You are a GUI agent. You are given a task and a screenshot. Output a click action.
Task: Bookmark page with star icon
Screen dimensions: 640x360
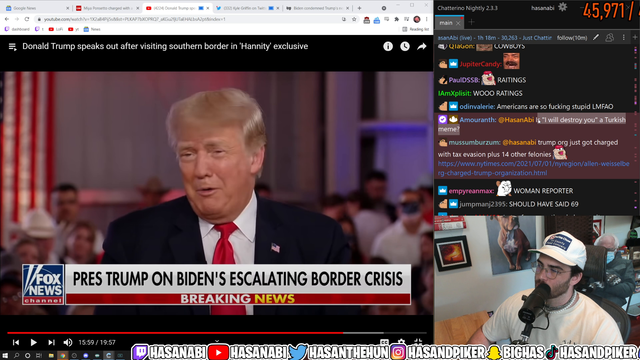(354, 19)
